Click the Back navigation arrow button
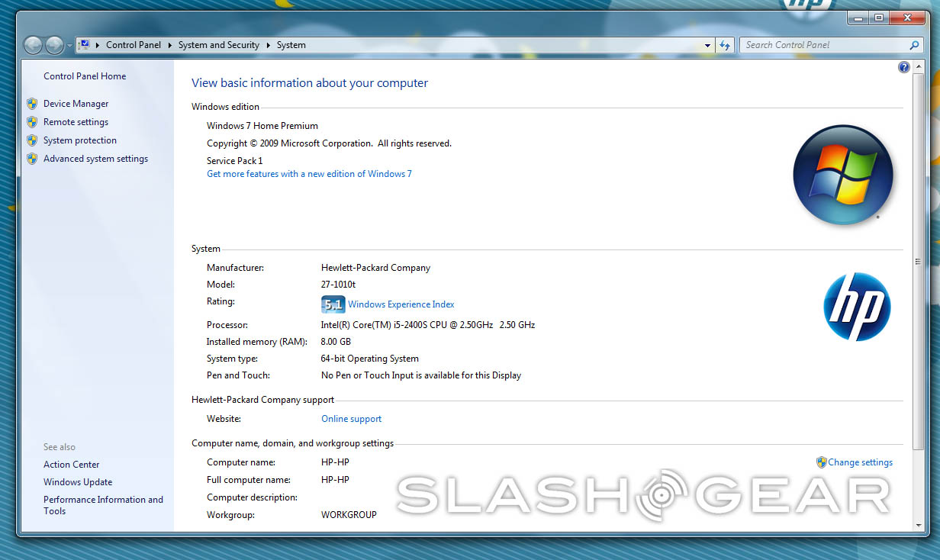The image size is (940, 560). tap(33, 45)
